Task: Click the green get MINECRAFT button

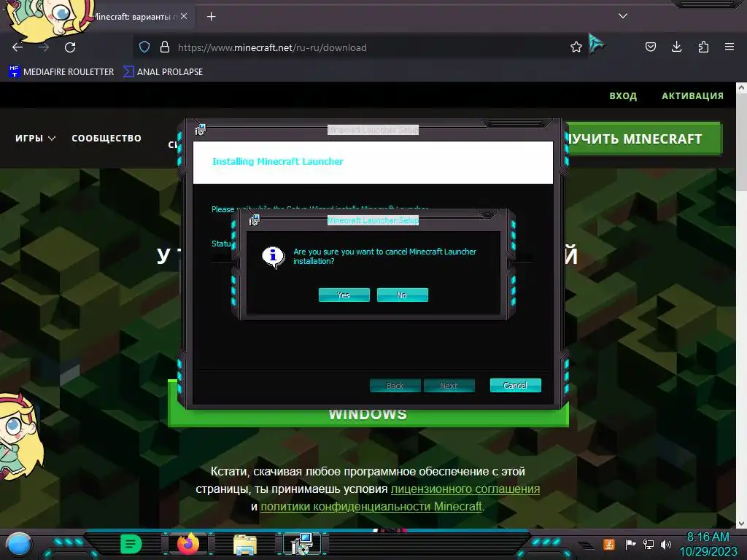Action: (645, 139)
